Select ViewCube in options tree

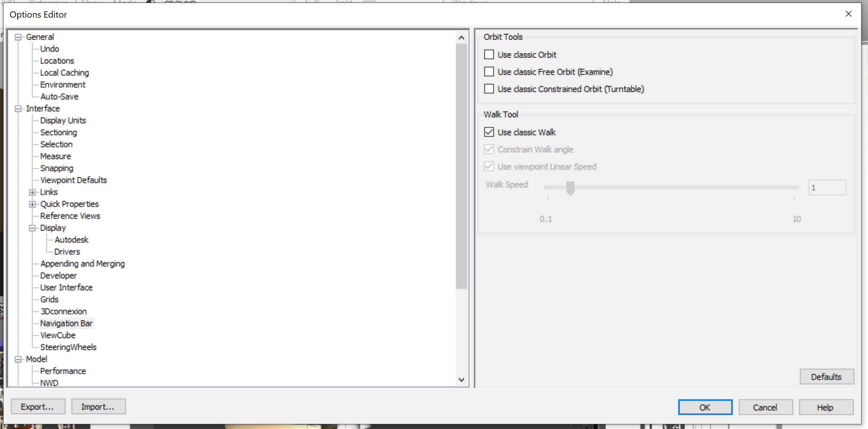[x=58, y=335]
